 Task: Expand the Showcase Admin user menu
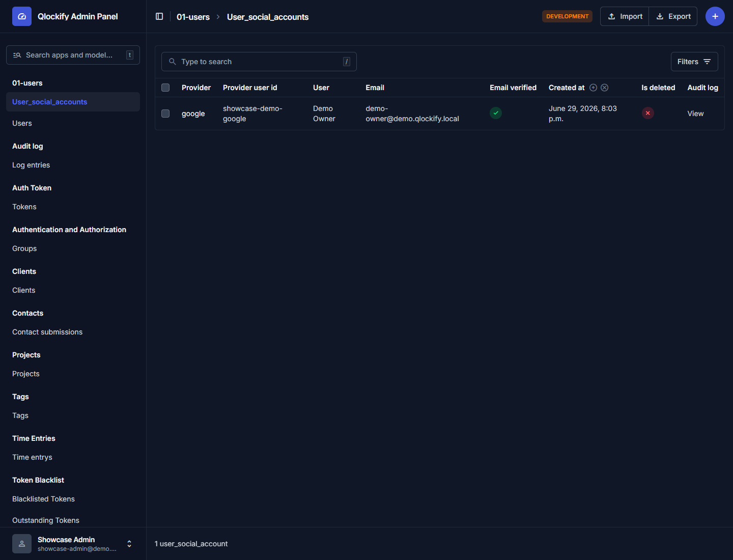coord(129,544)
